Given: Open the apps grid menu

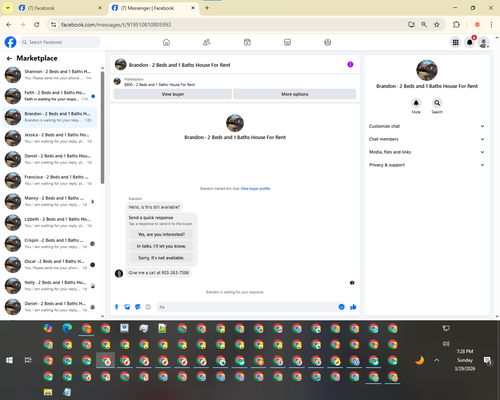Looking at the screenshot, I should click(455, 42).
